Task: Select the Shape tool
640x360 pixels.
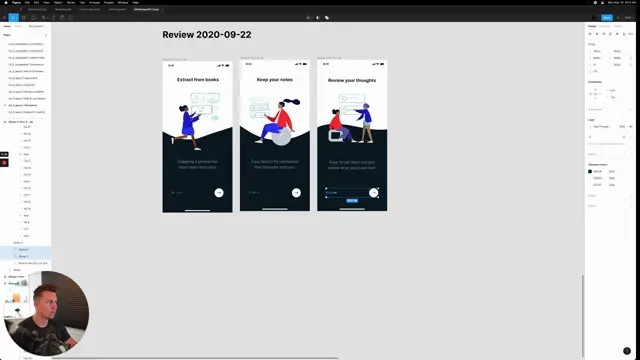Action: tap(34, 18)
